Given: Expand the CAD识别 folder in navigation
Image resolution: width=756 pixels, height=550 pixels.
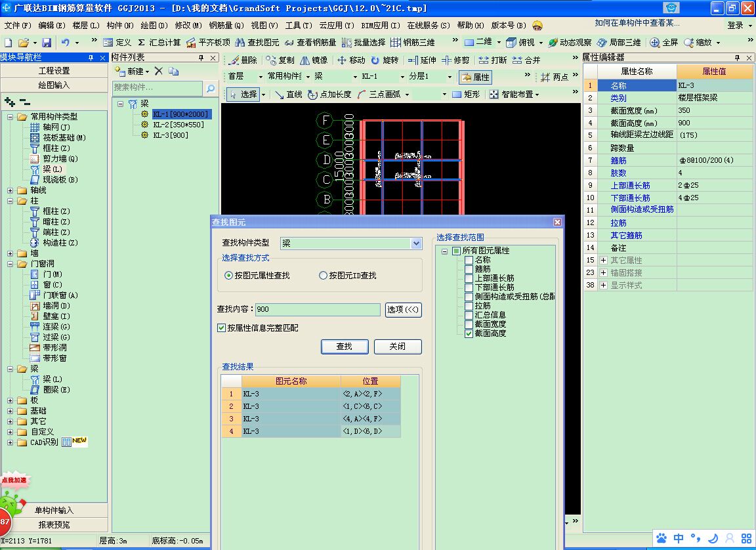Looking at the screenshot, I should point(10,442).
